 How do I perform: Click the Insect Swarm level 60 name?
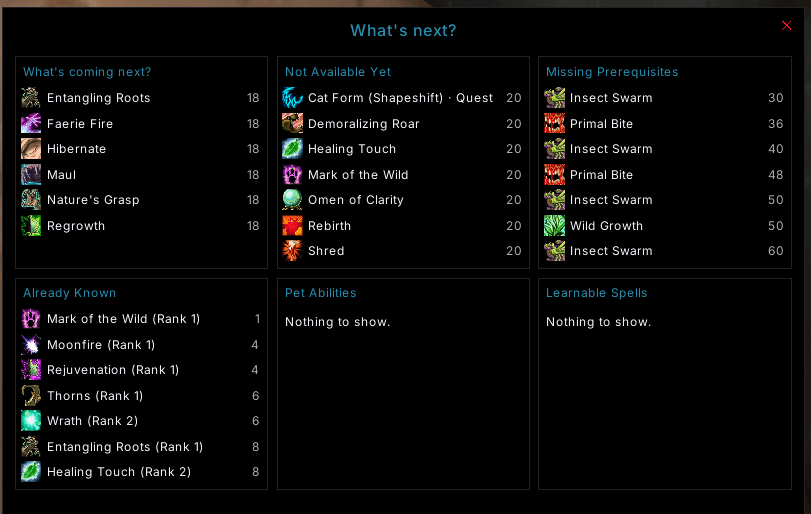(x=611, y=251)
